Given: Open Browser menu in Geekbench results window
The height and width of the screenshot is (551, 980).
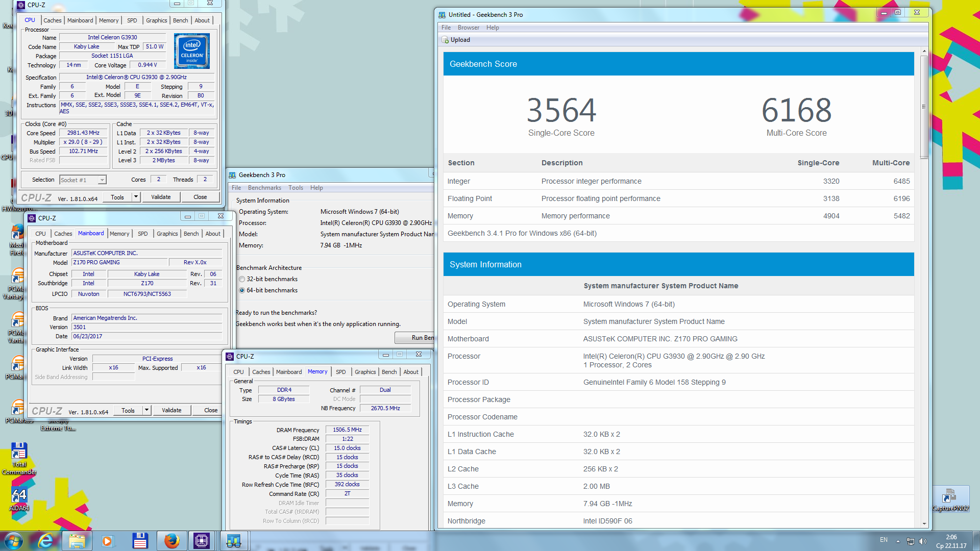Looking at the screenshot, I should [x=468, y=28].
